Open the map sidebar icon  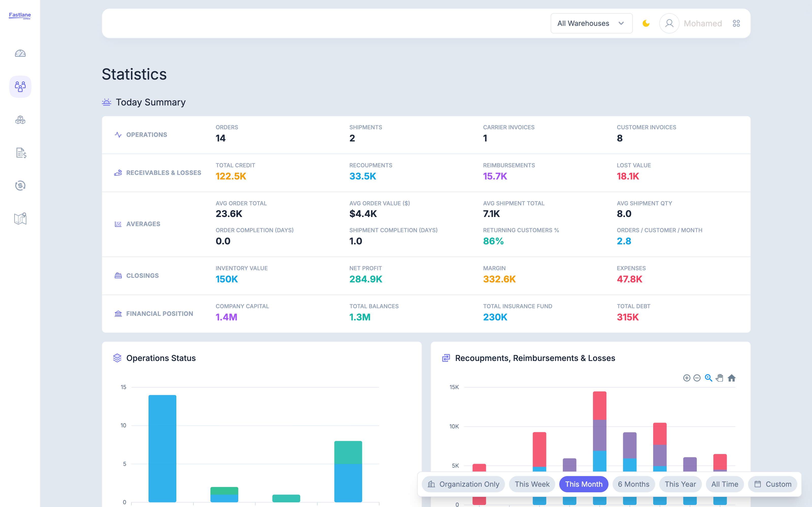pos(20,219)
